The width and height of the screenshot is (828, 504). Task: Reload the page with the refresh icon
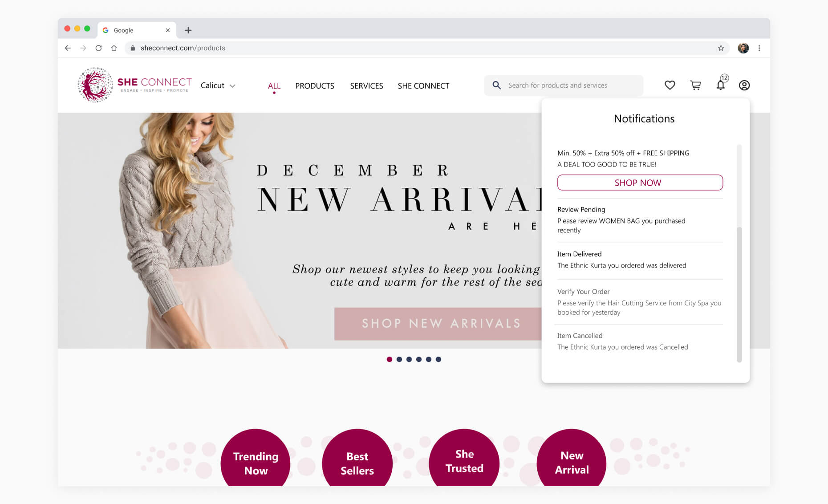(99, 48)
